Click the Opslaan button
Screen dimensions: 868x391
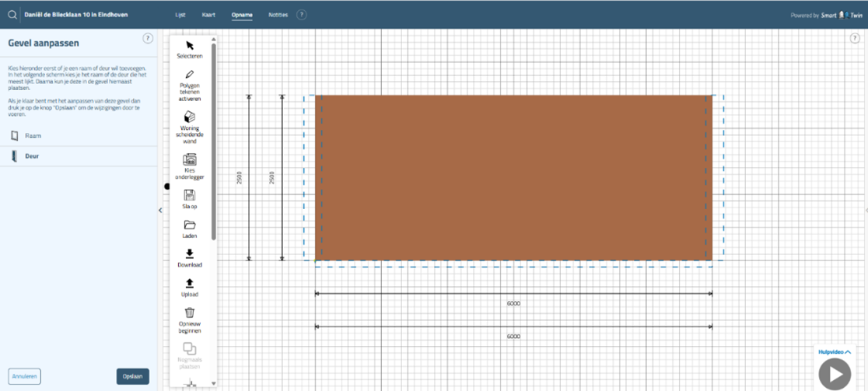tap(132, 376)
